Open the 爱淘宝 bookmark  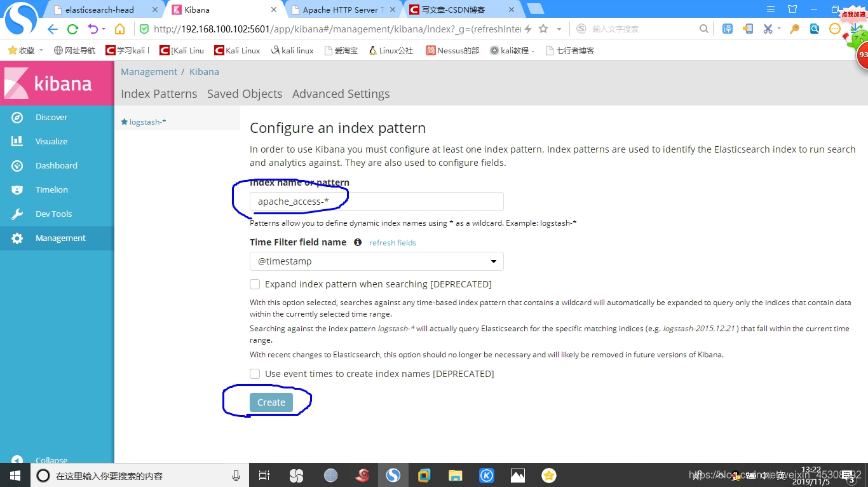point(341,50)
